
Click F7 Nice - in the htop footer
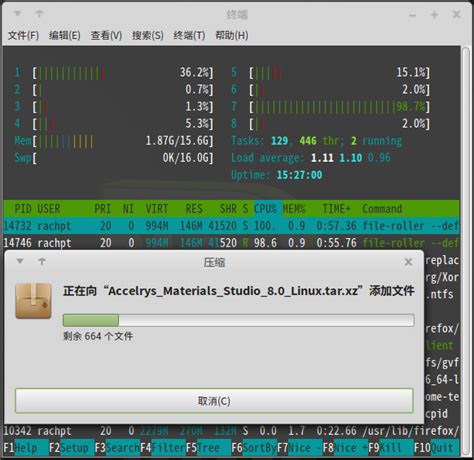click(x=300, y=448)
